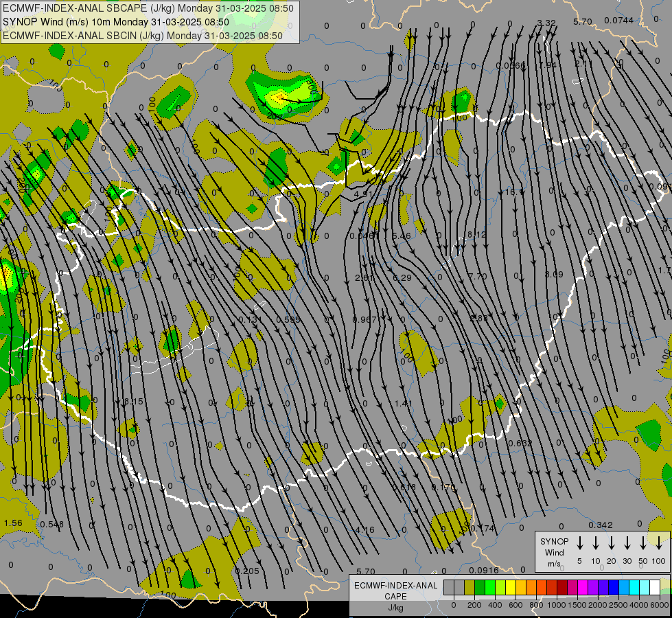Viewport: 672px width, 618px height.
Task: Click the '0.0916' value on map
Action: 484,571
